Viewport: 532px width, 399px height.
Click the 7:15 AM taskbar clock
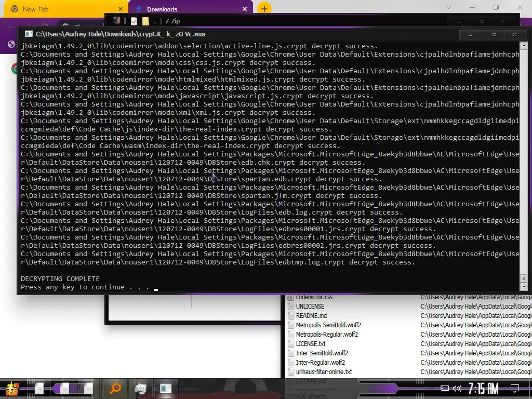click(483, 389)
